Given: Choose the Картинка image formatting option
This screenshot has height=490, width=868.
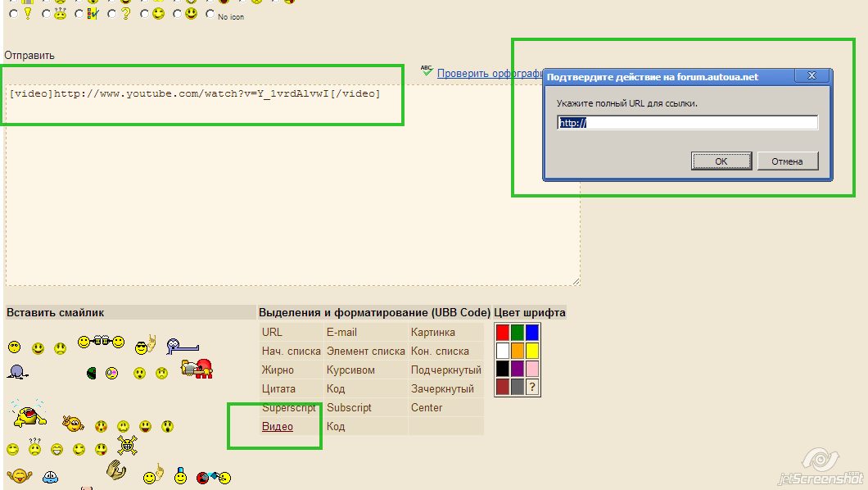Looking at the screenshot, I should 432,332.
